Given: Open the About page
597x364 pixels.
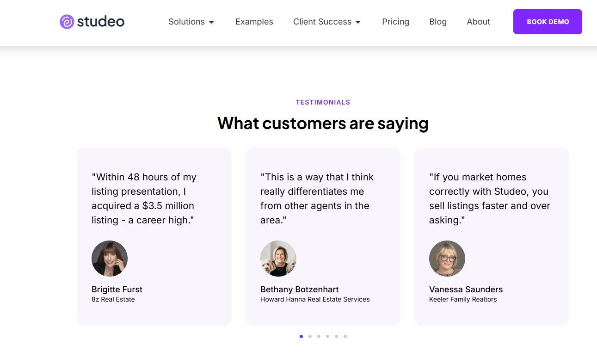Looking at the screenshot, I should pos(478,22).
